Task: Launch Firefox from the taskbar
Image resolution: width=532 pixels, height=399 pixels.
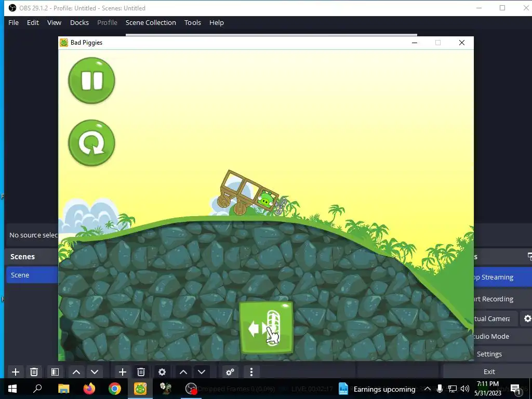Action: [89, 389]
